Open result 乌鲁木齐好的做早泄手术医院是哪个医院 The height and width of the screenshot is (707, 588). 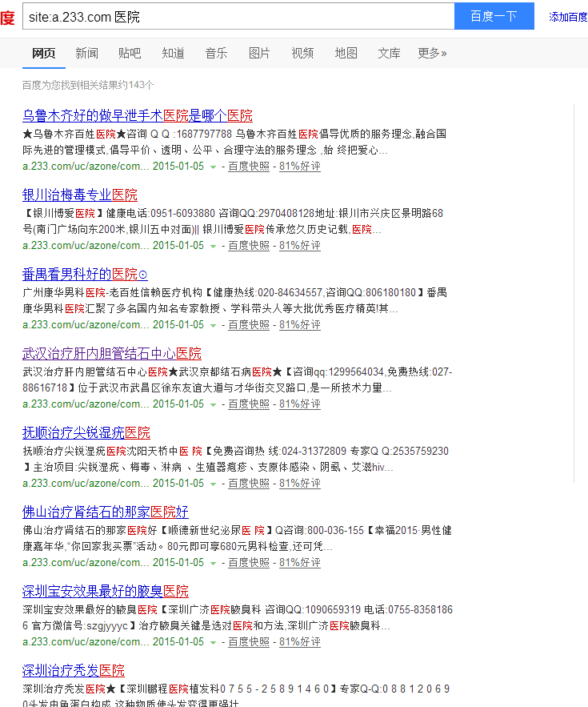point(138,115)
